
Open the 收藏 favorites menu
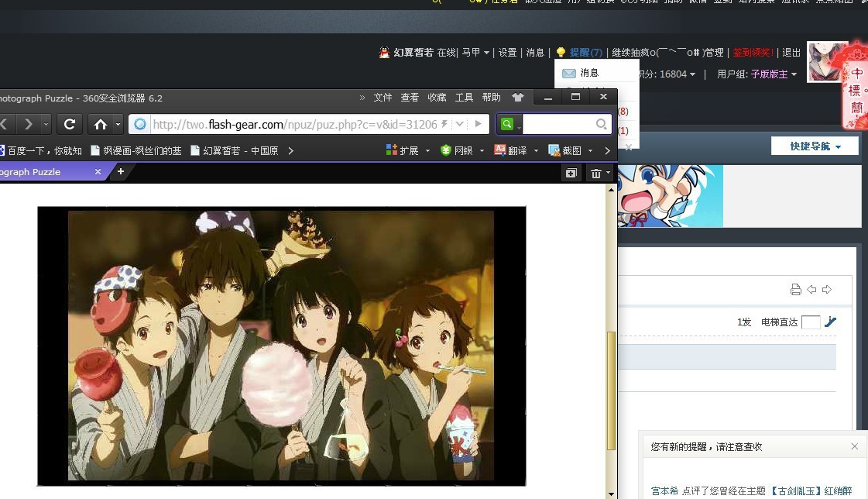[x=437, y=98]
